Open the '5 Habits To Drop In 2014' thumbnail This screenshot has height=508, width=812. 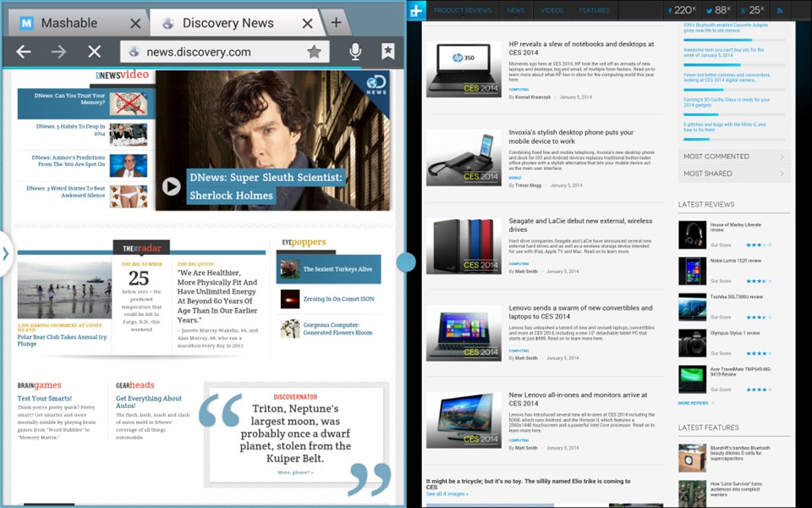tap(129, 135)
